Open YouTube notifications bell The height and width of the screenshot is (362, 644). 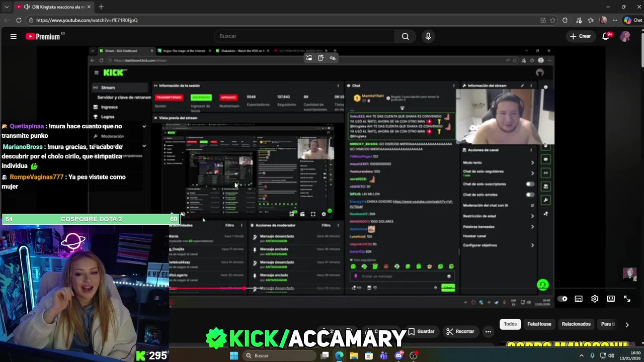coord(606,36)
